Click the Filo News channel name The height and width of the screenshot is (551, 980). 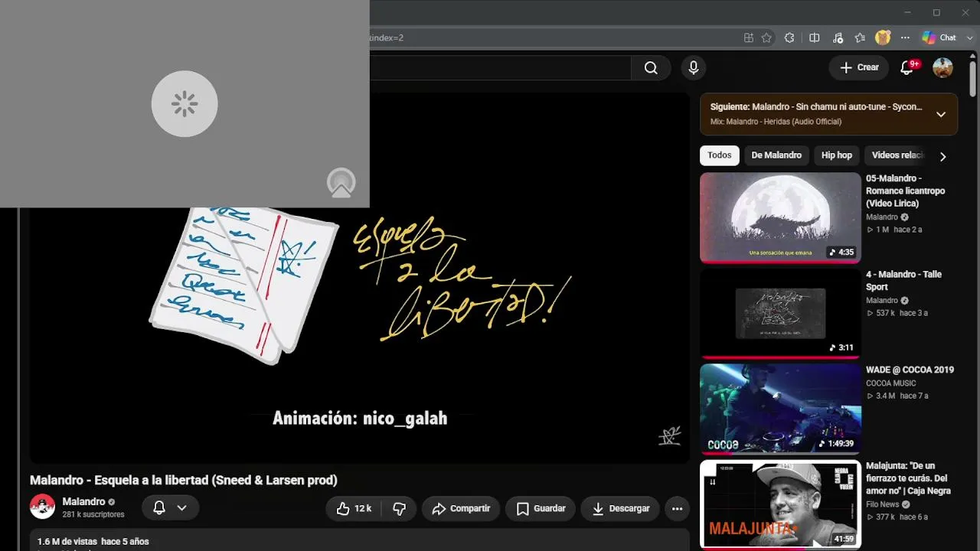(883, 504)
